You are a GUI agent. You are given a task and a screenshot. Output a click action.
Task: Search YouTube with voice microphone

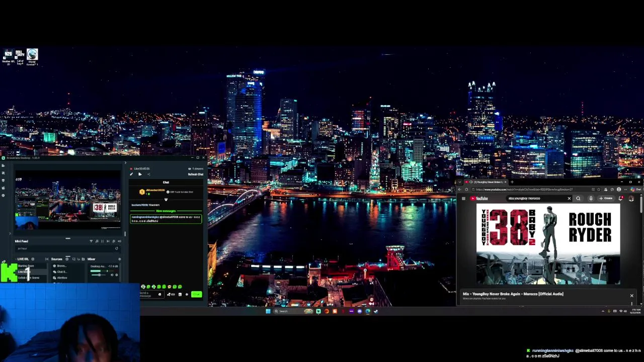coord(591,199)
